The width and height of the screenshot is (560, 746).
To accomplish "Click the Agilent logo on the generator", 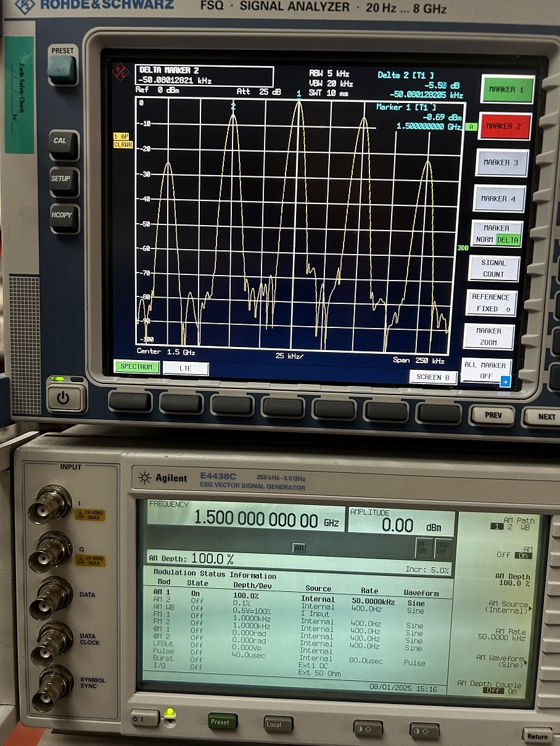I will pyautogui.click(x=163, y=478).
